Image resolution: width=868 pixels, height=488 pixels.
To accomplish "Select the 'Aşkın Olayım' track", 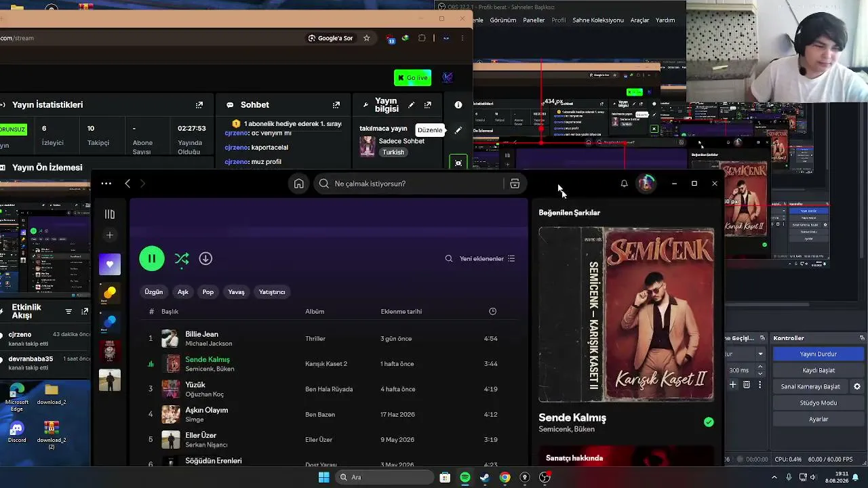I will click(207, 410).
